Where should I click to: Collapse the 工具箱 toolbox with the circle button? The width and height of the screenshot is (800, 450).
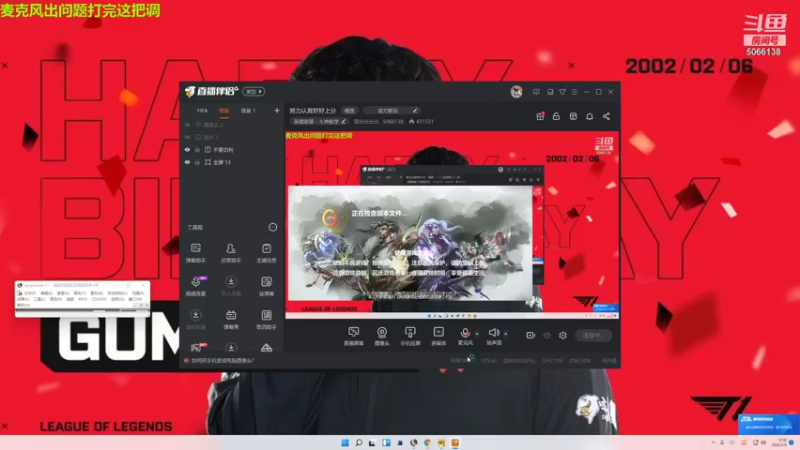pyautogui.click(x=273, y=228)
